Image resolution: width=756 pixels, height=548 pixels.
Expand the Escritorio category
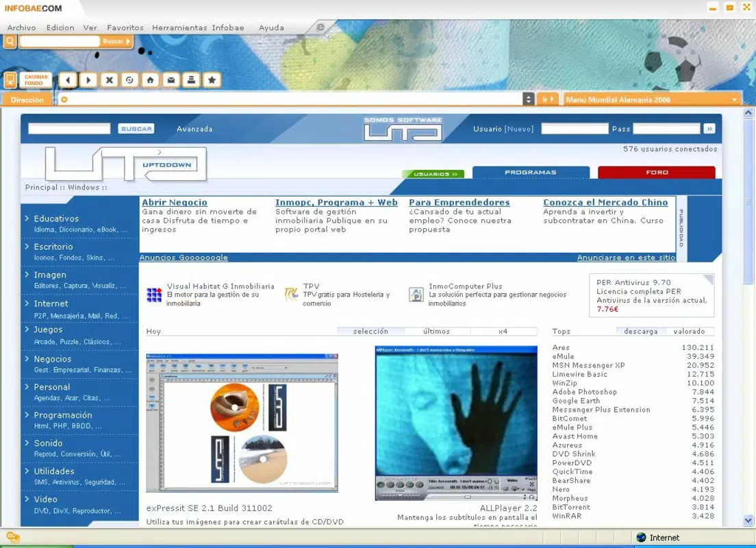click(53, 247)
